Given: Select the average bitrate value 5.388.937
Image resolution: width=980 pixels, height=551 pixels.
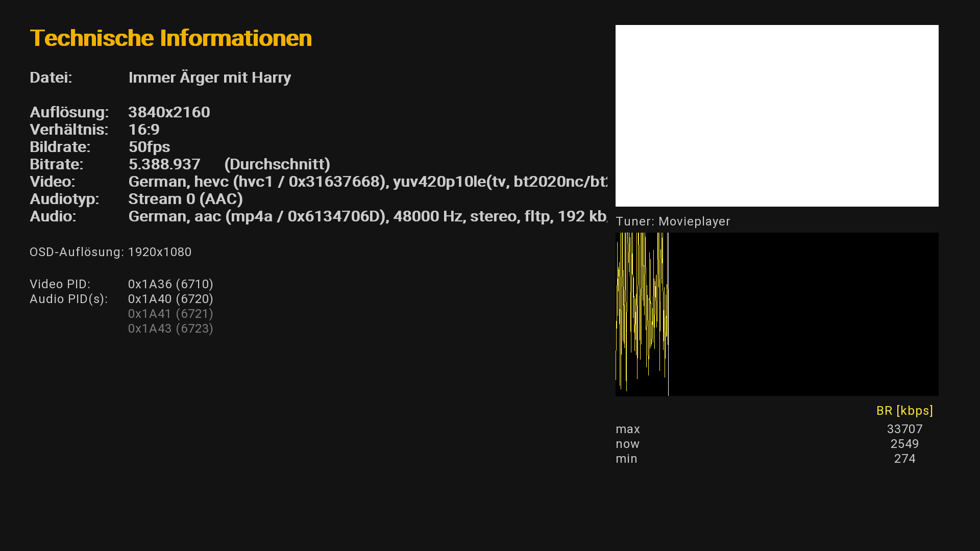Looking at the screenshot, I should [164, 164].
